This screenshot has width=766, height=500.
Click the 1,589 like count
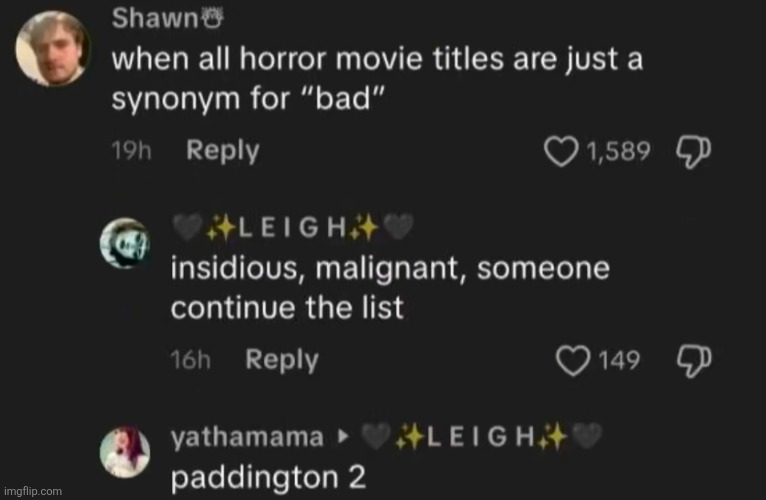coord(618,151)
